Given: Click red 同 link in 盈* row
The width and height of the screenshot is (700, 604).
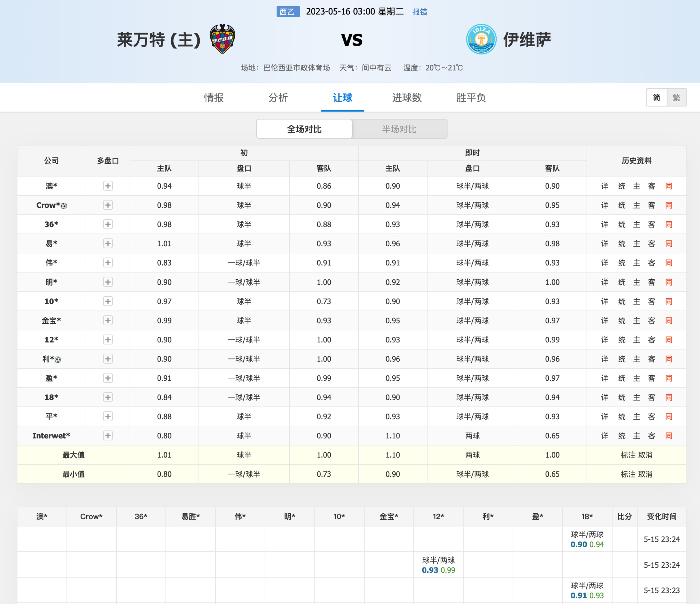Looking at the screenshot, I should point(669,378).
